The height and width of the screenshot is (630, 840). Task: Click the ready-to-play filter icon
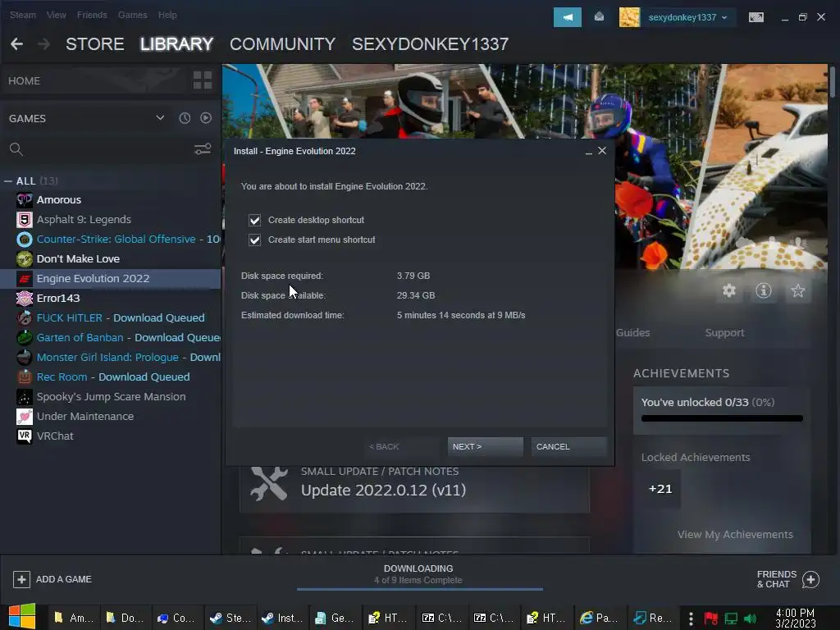tap(206, 118)
